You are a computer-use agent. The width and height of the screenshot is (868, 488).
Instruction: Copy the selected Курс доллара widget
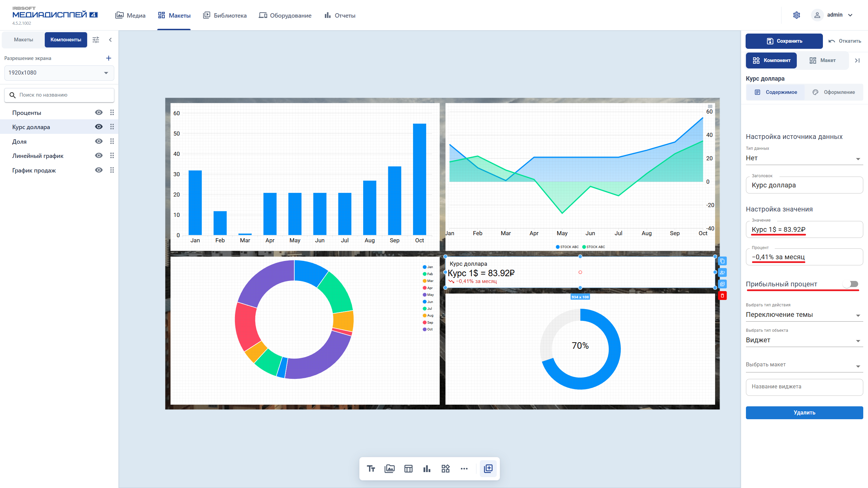722,261
